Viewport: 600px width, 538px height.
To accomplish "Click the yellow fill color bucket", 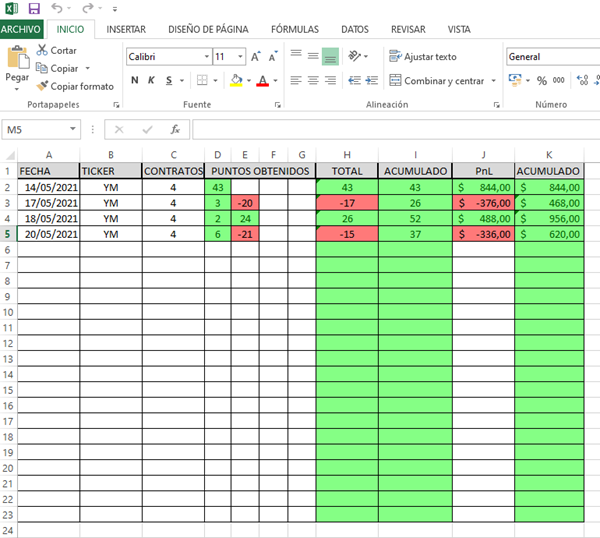I will click(x=236, y=81).
